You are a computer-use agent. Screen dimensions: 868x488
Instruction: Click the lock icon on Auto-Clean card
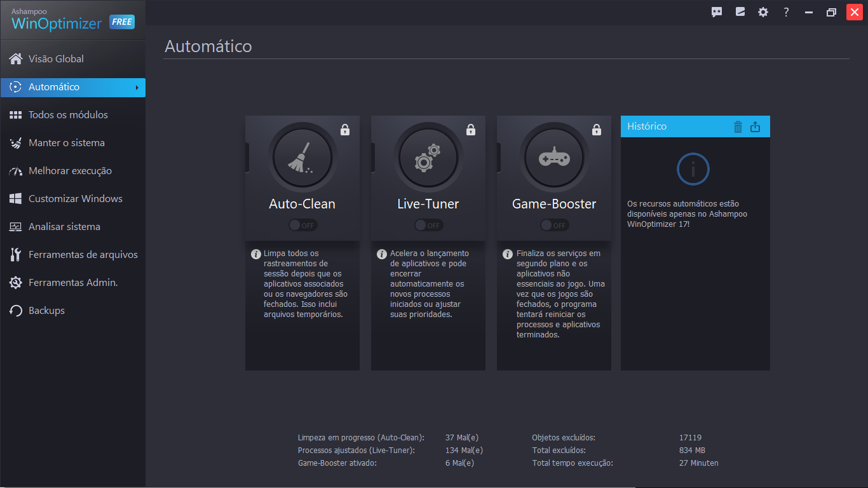pyautogui.click(x=345, y=130)
